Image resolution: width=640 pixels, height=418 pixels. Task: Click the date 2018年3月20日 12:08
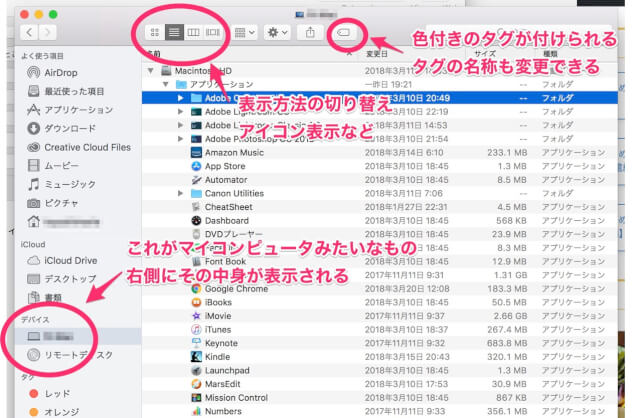407,289
